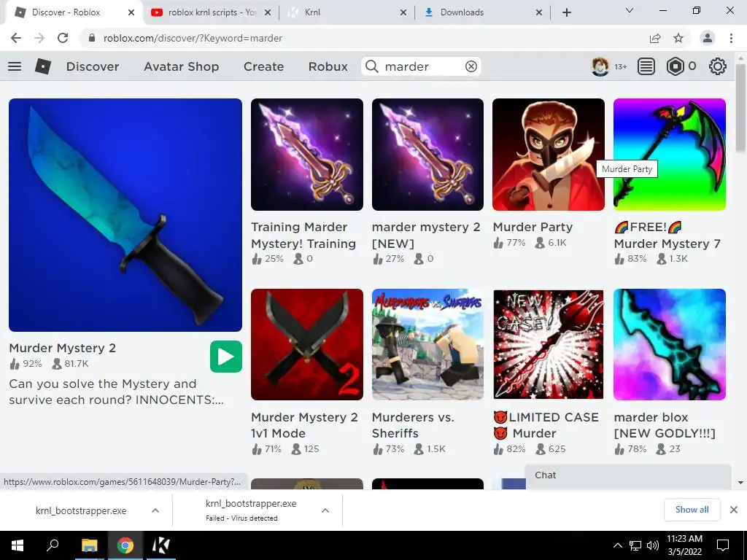Image resolution: width=747 pixels, height=560 pixels.
Task: Go back in Chrome
Action: tap(16, 38)
